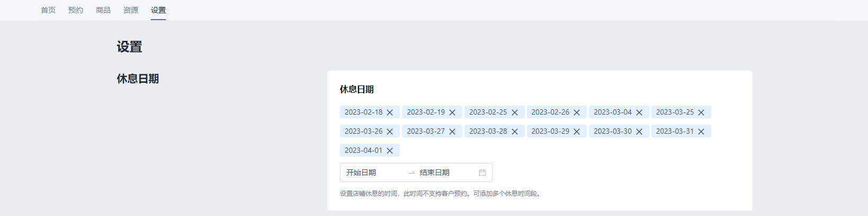
Task: Delete the 2023-02-25 date tag
Action: (515, 113)
